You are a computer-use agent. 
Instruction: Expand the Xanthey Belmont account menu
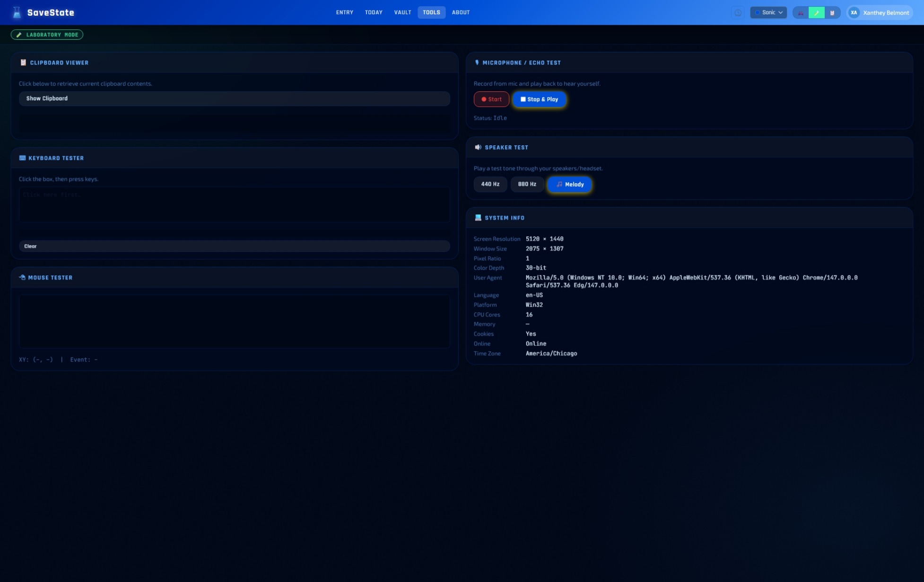click(x=880, y=12)
